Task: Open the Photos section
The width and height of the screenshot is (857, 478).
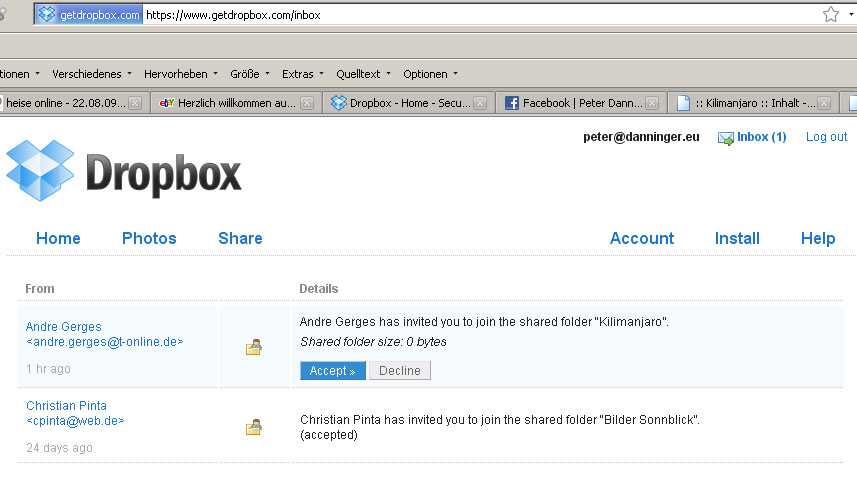Action: click(x=149, y=238)
